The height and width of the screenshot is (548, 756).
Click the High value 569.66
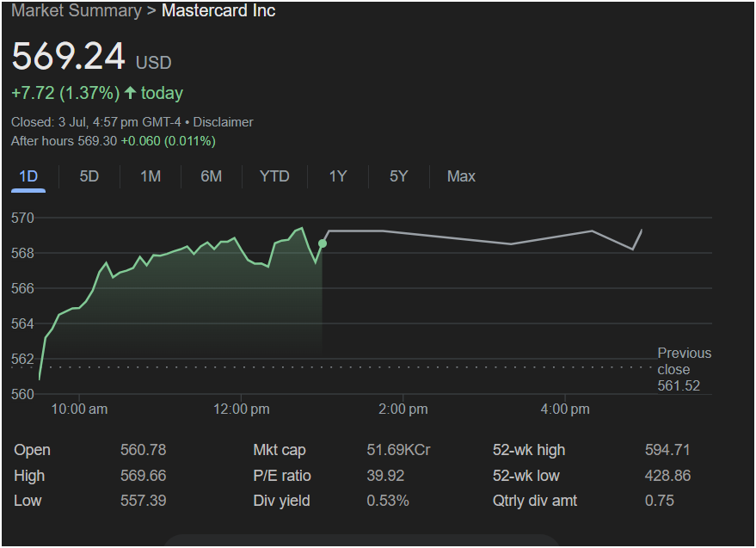coord(143,476)
